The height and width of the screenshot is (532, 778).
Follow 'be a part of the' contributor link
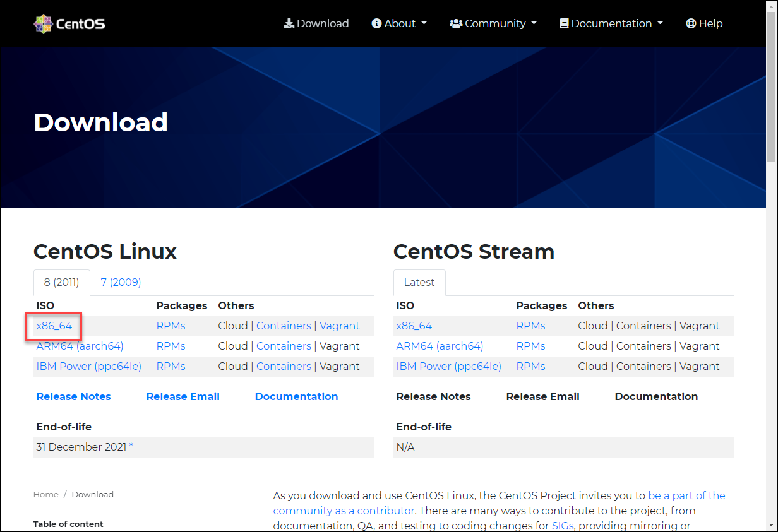686,495
